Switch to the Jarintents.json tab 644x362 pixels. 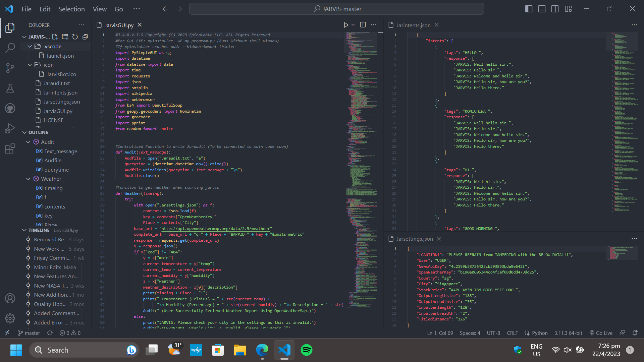click(413, 25)
